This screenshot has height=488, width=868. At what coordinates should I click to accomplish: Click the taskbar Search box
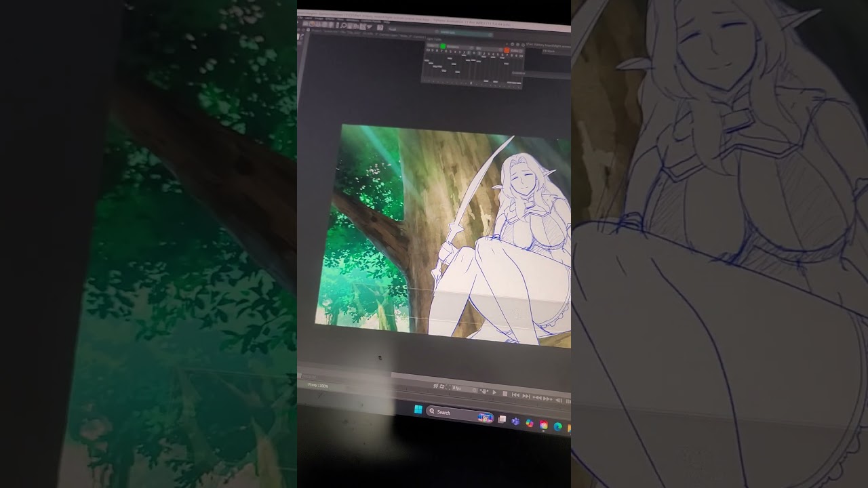pyautogui.click(x=460, y=414)
